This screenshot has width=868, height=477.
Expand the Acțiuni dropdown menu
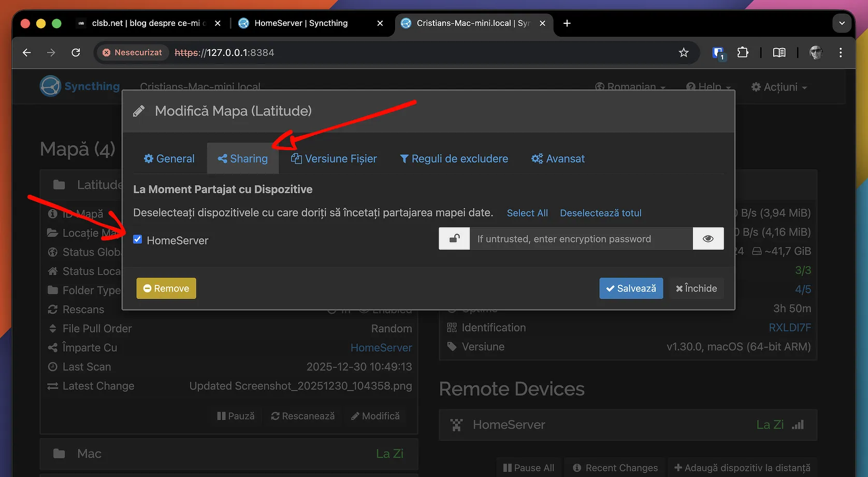[779, 87]
